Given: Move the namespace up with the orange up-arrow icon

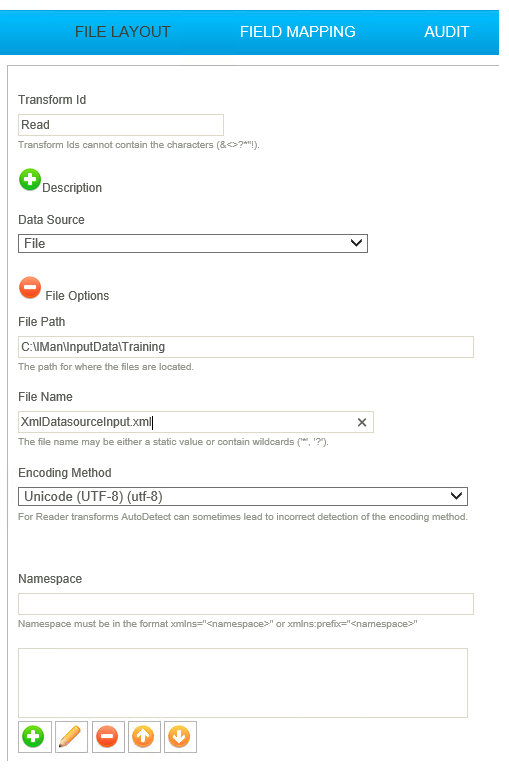Looking at the screenshot, I should [144, 737].
